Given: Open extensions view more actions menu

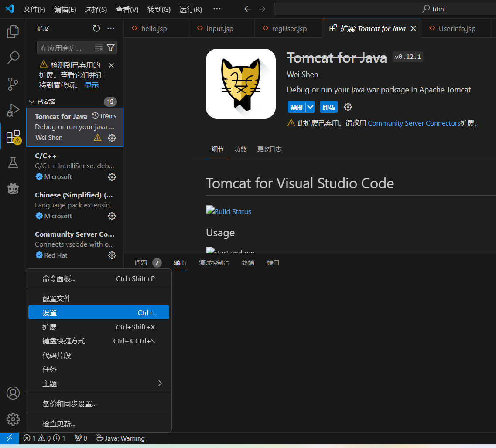Looking at the screenshot, I should [x=111, y=28].
